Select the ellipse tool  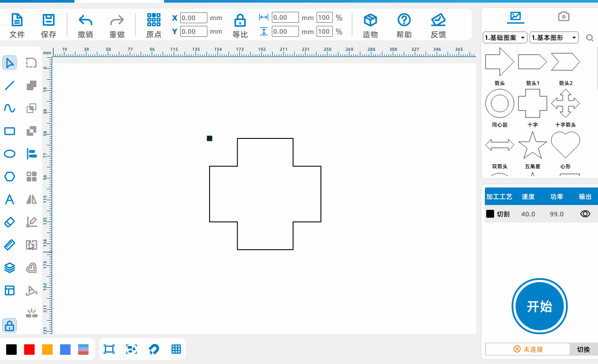pyautogui.click(x=10, y=154)
